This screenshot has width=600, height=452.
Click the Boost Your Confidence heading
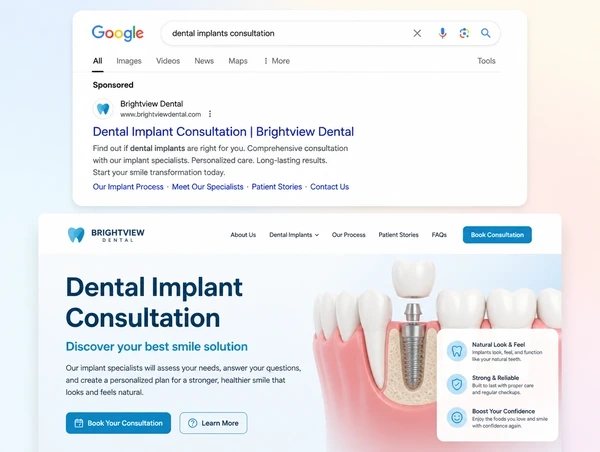503,411
